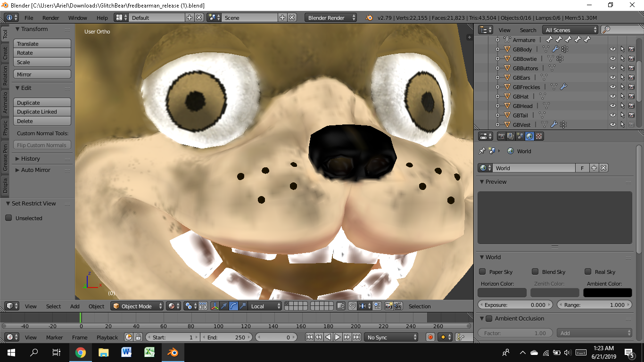Click the pin icon in properties context
The width and height of the screenshot is (644, 362).
tap(482, 151)
